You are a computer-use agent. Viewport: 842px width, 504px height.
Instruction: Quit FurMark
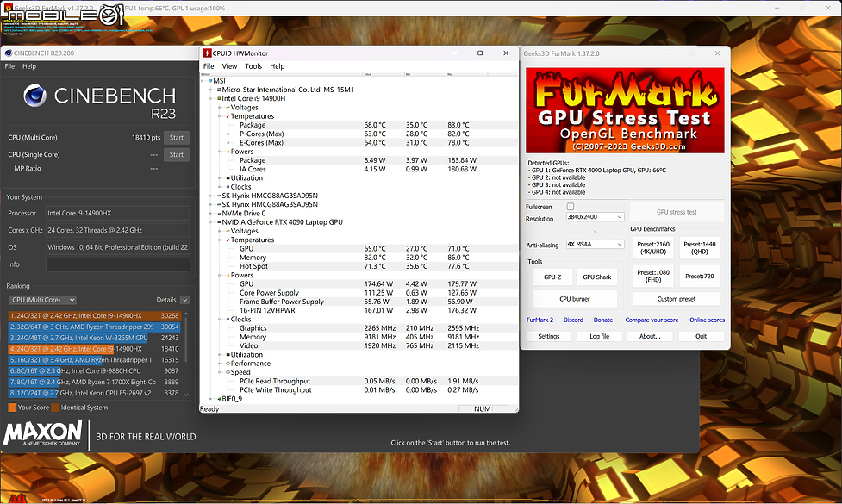(x=701, y=336)
